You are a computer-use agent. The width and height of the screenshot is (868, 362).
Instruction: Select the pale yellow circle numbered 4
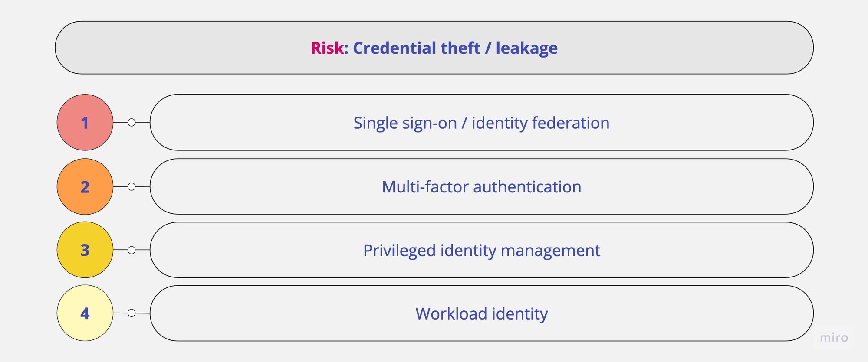(85, 313)
